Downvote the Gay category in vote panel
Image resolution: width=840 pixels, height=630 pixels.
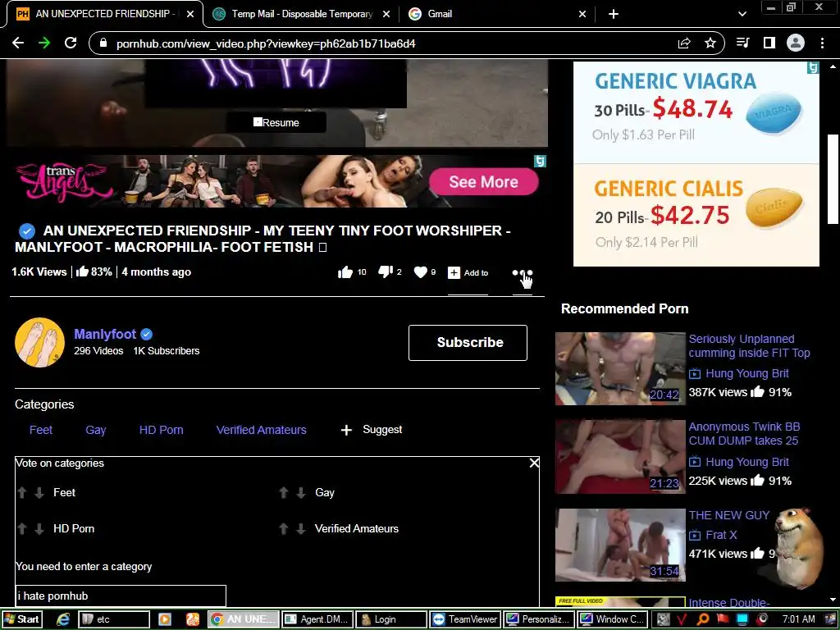tap(301, 492)
